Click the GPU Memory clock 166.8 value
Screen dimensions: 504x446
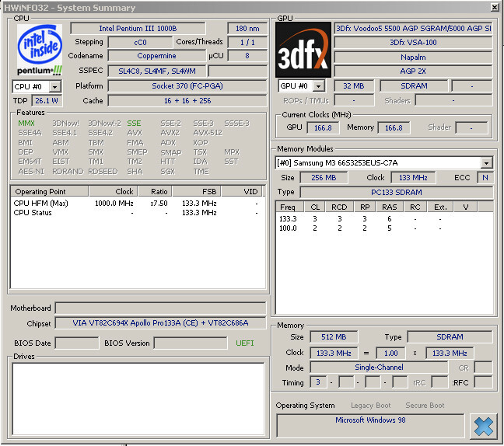click(394, 127)
